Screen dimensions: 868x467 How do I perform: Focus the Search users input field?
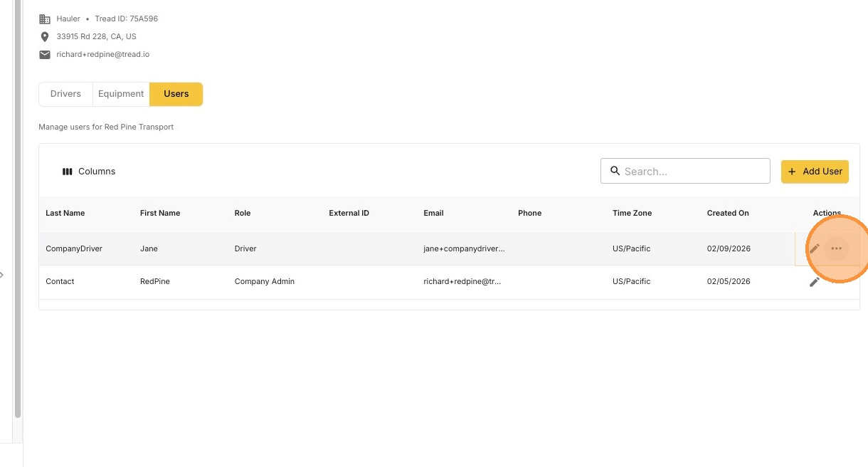point(685,171)
